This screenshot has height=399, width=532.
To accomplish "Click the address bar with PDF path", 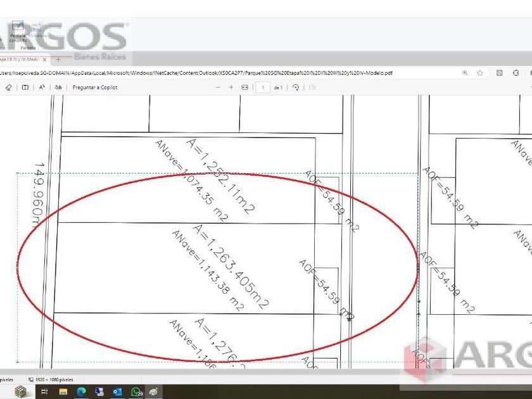I will pos(196,73).
